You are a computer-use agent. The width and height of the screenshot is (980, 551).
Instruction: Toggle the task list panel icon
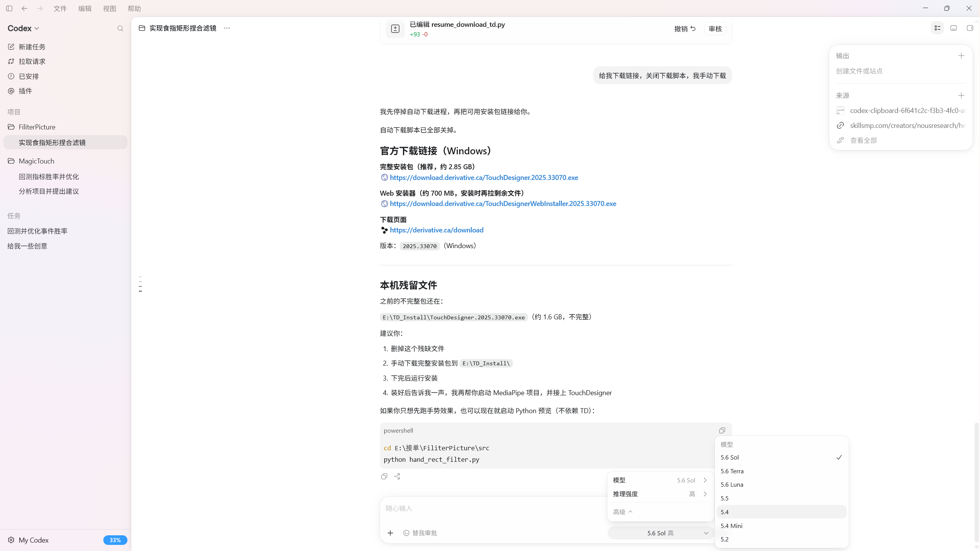pyautogui.click(x=938, y=28)
